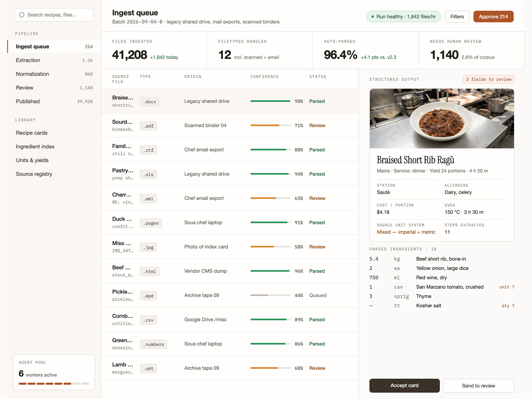Click the braised short rib photo
Image resolution: width=532 pixels, height=399 pixels.
[442, 119]
